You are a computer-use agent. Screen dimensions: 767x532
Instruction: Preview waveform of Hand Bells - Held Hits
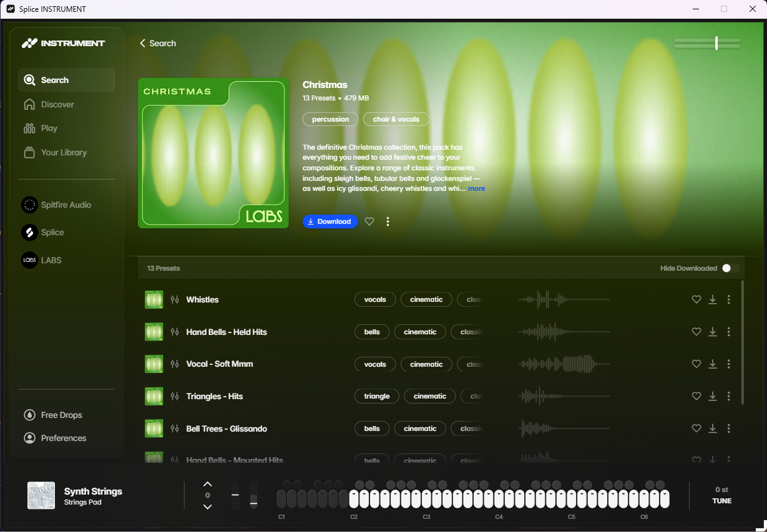click(x=565, y=332)
